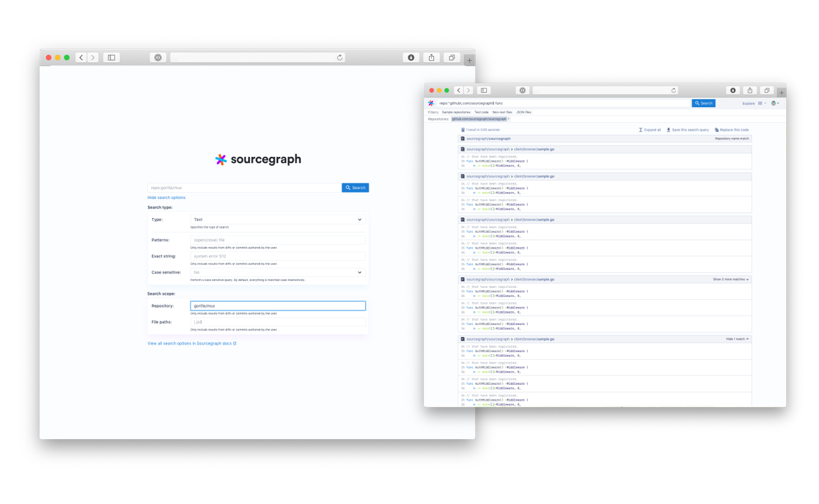
Task: Click the privacy shield icon in the left Safari window
Action: pos(158,57)
